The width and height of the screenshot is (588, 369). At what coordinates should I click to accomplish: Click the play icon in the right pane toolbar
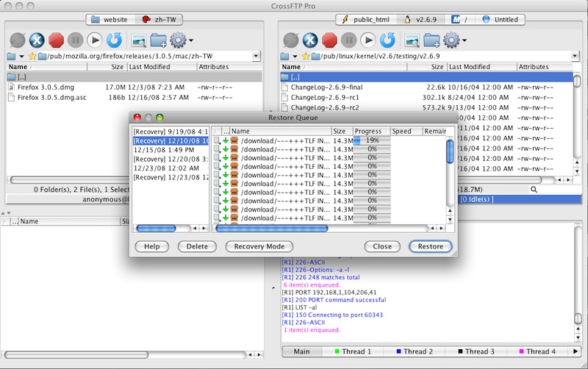click(x=369, y=40)
